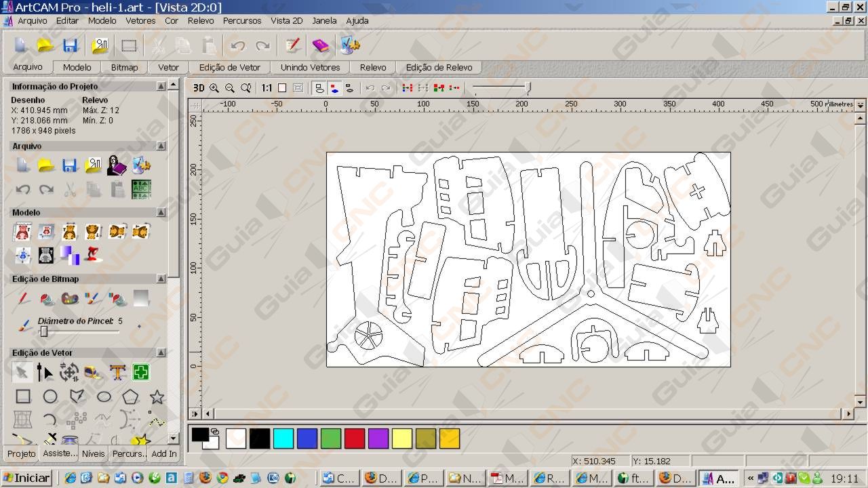This screenshot has height=488, width=868.
Task: Open the bitmap colour palette tool
Action: coord(69,298)
